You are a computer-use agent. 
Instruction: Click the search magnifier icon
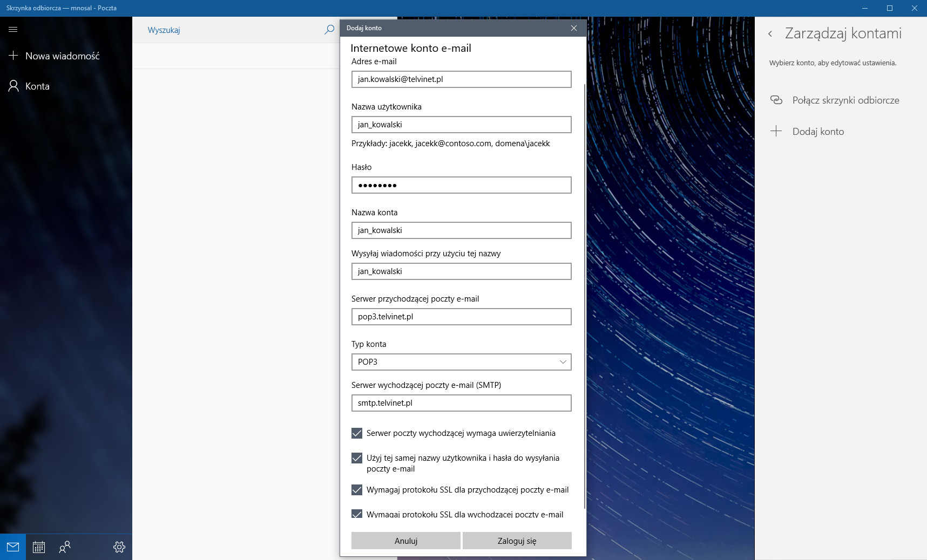coord(329,30)
